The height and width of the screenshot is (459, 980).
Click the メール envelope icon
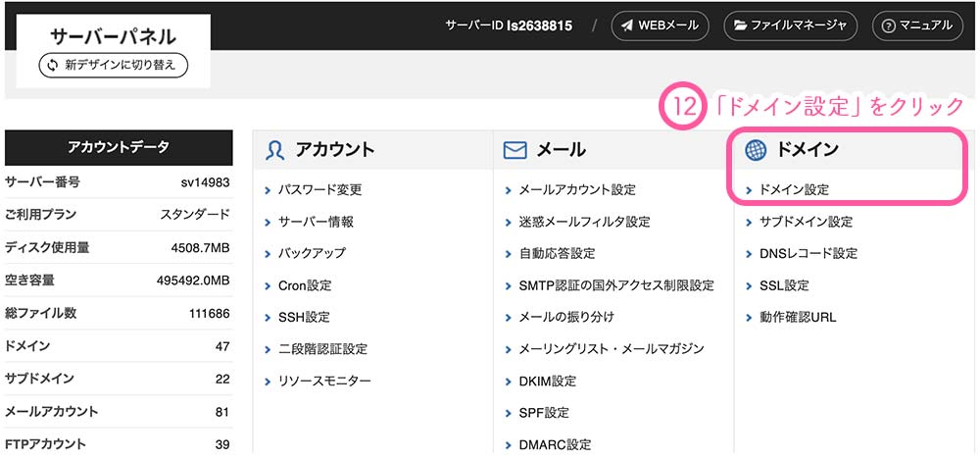(514, 150)
